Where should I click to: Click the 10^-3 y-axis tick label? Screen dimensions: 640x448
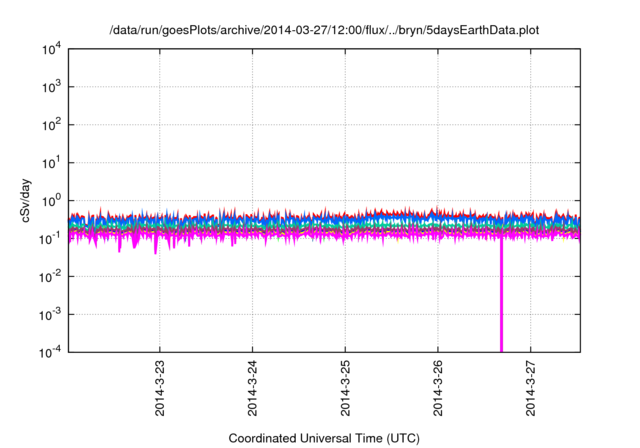click(x=50, y=315)
